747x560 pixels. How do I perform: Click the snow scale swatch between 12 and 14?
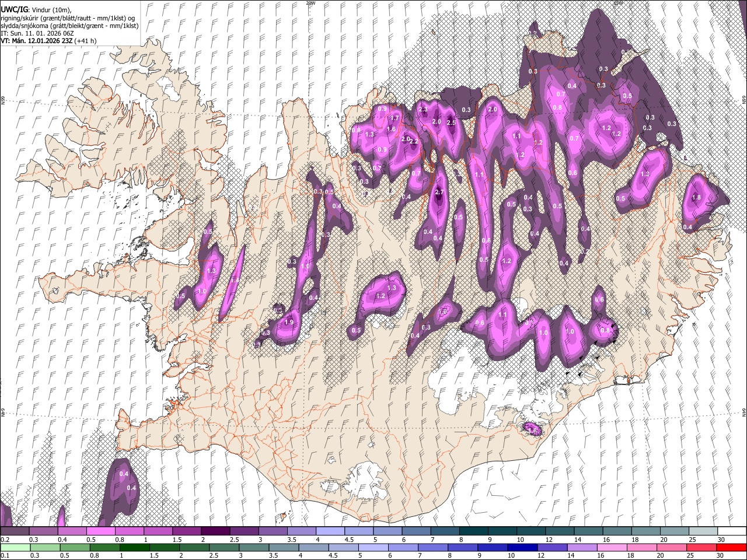pos(560,531)
